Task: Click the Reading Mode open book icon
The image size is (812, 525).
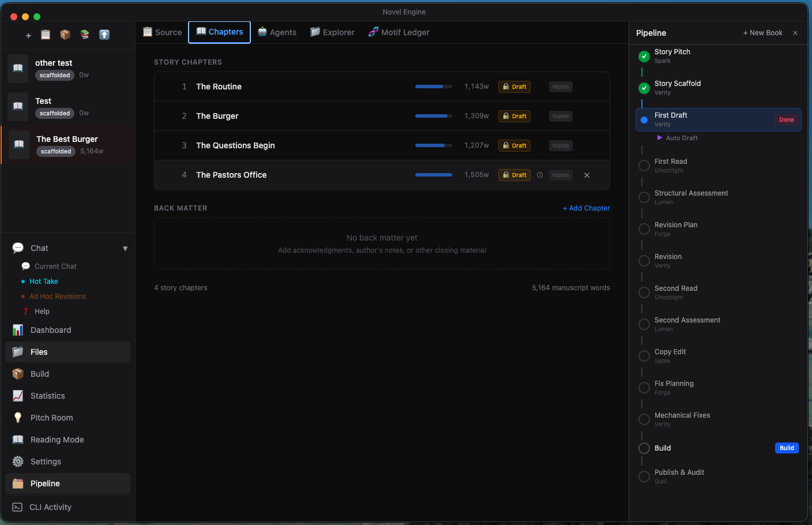Action: click(x=18, y=440)
